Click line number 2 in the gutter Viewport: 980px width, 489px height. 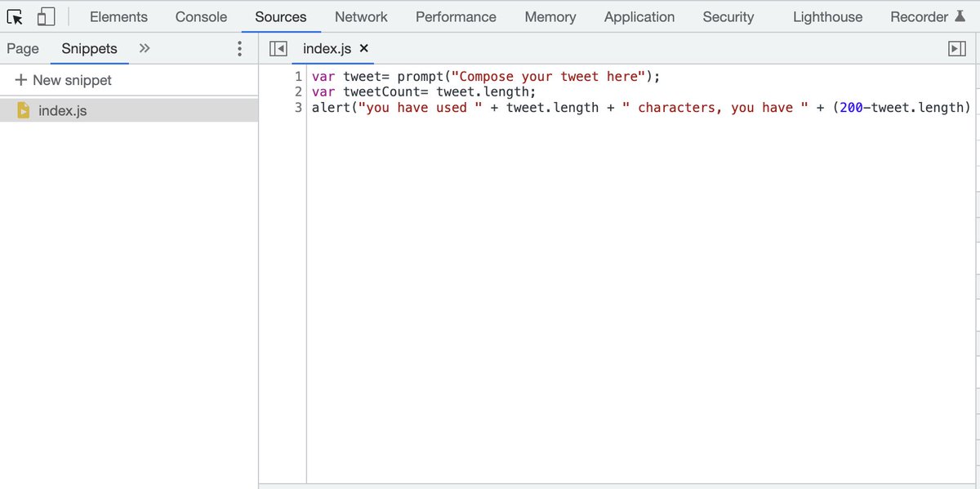click(x=299, y=91)
